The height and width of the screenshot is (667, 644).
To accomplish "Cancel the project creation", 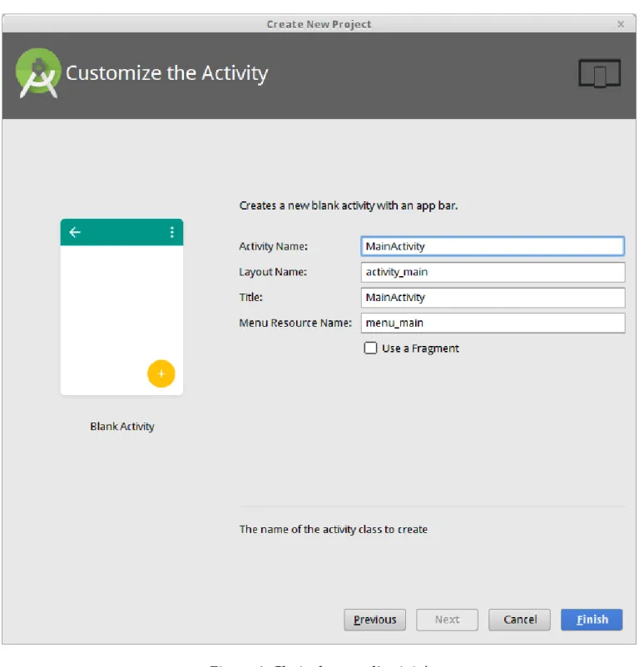I will click(519, 620).
